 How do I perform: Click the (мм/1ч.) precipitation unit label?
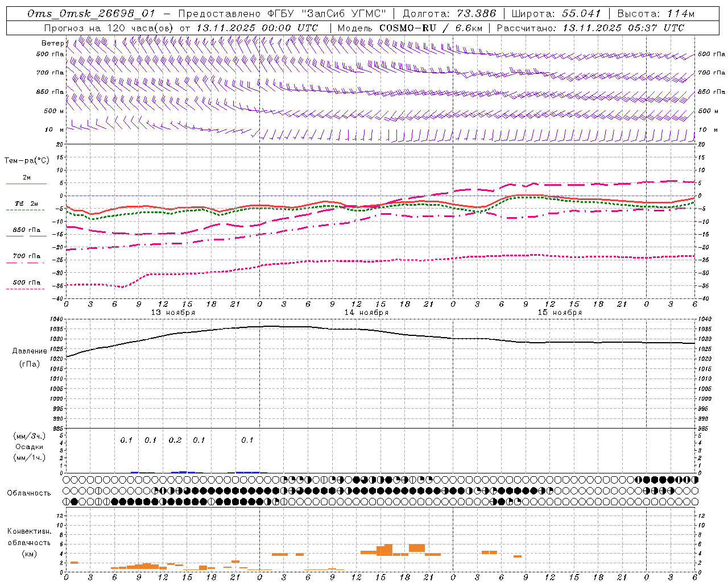click(x=30, y=458)
